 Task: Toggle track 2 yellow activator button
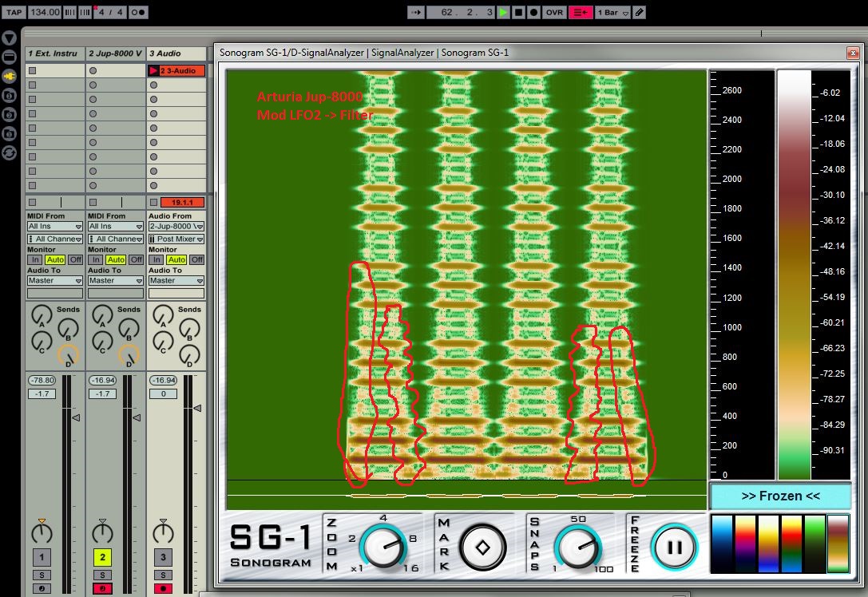[102, 557]
